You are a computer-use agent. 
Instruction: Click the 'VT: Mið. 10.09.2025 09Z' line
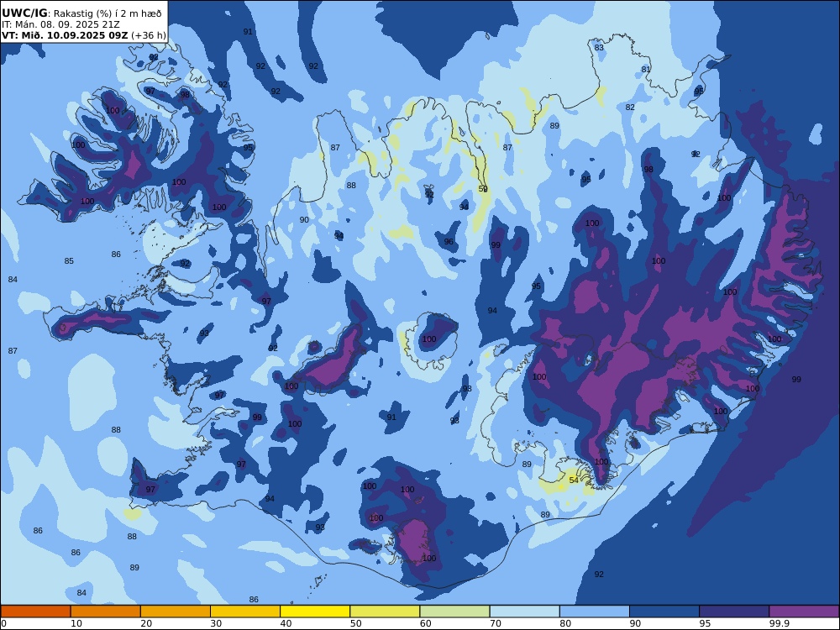83,35
